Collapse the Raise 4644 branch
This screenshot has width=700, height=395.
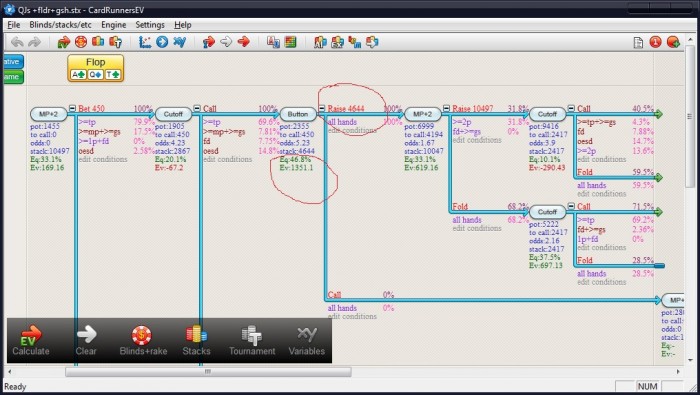point(322,108)
